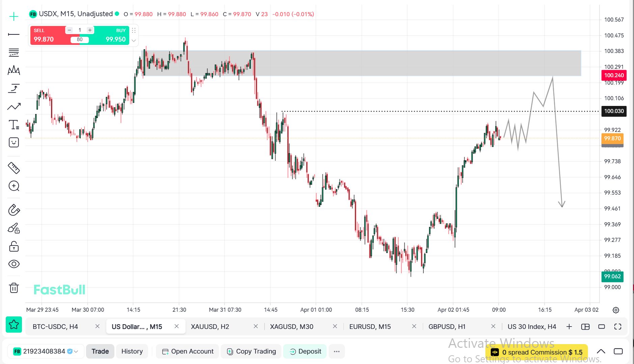This screenshot has height=364, width=634.
Task: Choose the text annotation tool
Action: [x=14, y=125]
